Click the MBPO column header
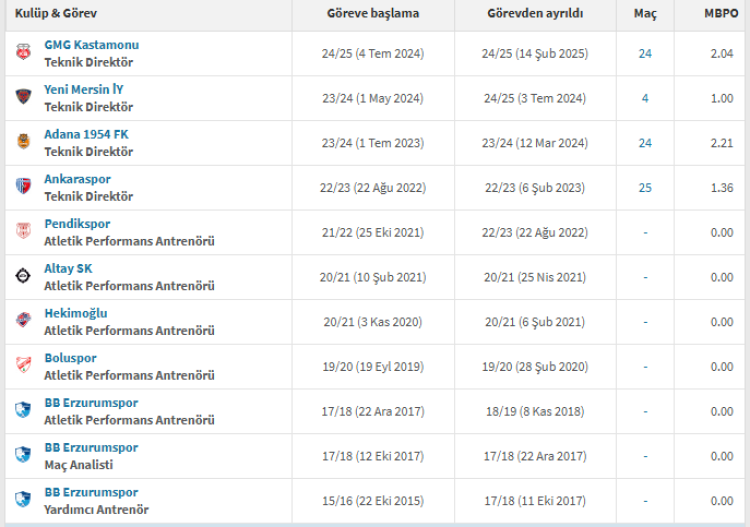750x527 pixels. click(721, 14)
